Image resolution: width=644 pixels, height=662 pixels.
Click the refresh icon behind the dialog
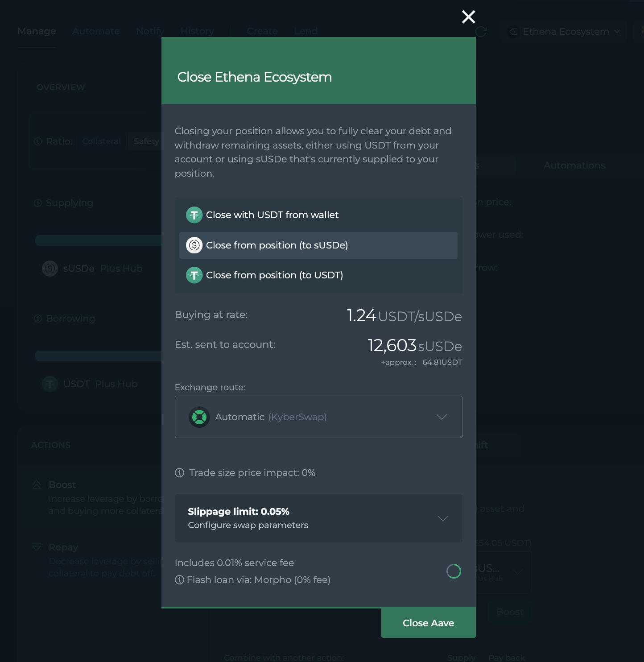pyautogui.click(x=481, y=31)
